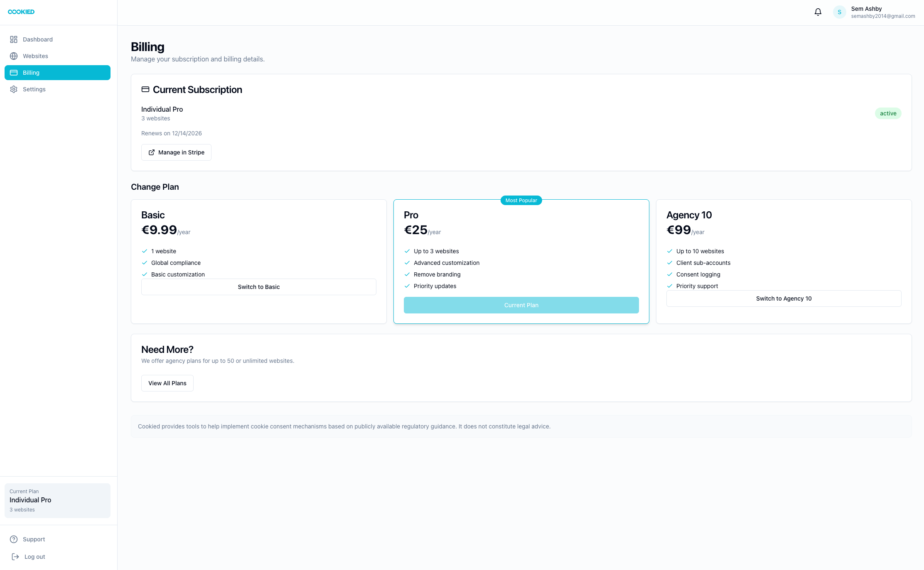Image resolution: width=924 pixels, height=570 pixels.
Task: Click the notification bell icon
Action: click(818, 12)
